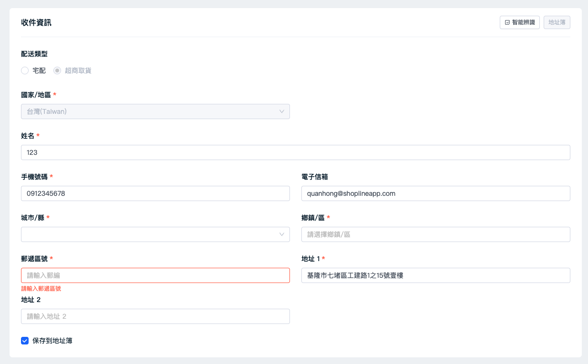Open the 鄉鎮/區 selection field
This screenshot has width=588, height=364.
click(436, 234)
